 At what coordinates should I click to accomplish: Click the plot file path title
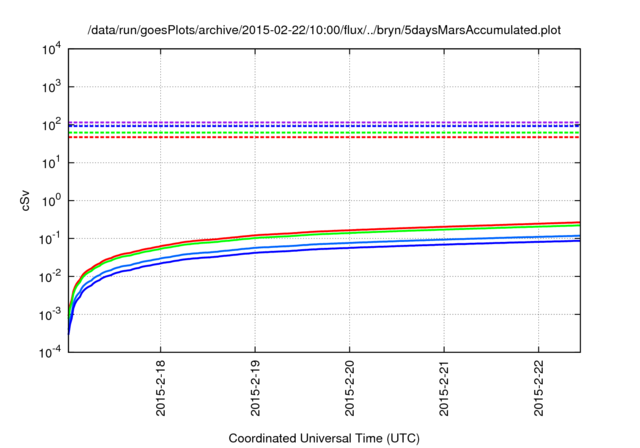pos(324,29)
